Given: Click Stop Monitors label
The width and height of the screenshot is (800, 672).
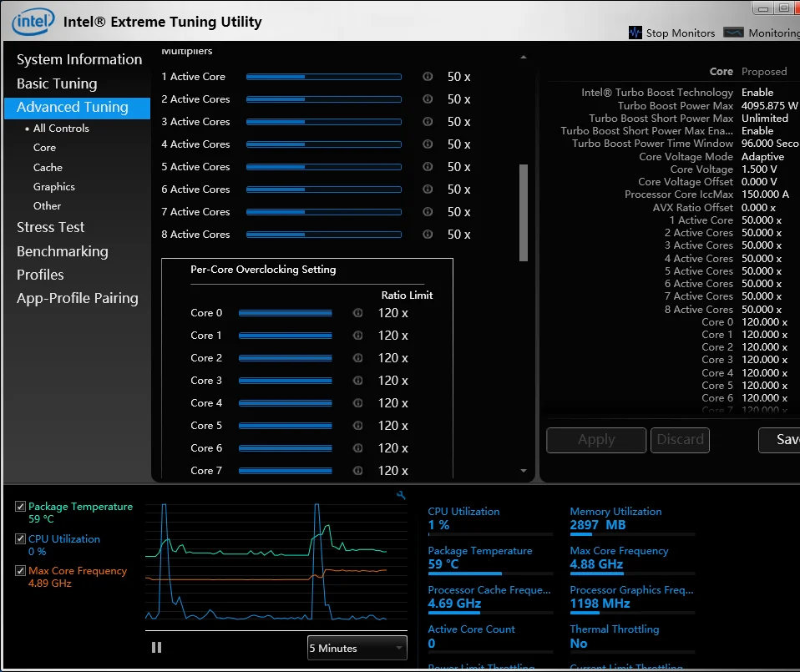Looking at the screenshot, I should 681,33.
